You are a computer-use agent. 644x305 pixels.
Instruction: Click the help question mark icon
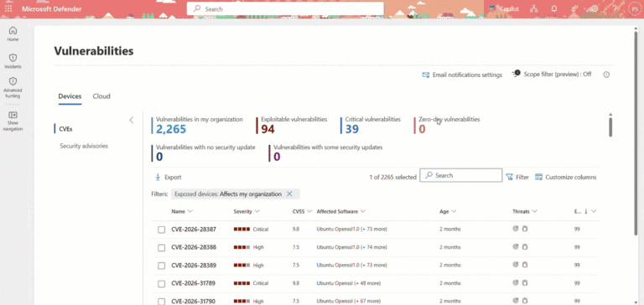615,8
